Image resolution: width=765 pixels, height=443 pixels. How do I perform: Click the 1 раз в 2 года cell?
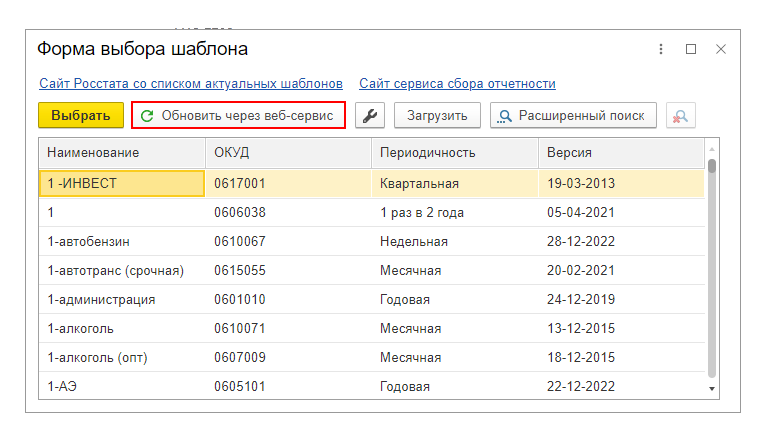click(455, 212)
